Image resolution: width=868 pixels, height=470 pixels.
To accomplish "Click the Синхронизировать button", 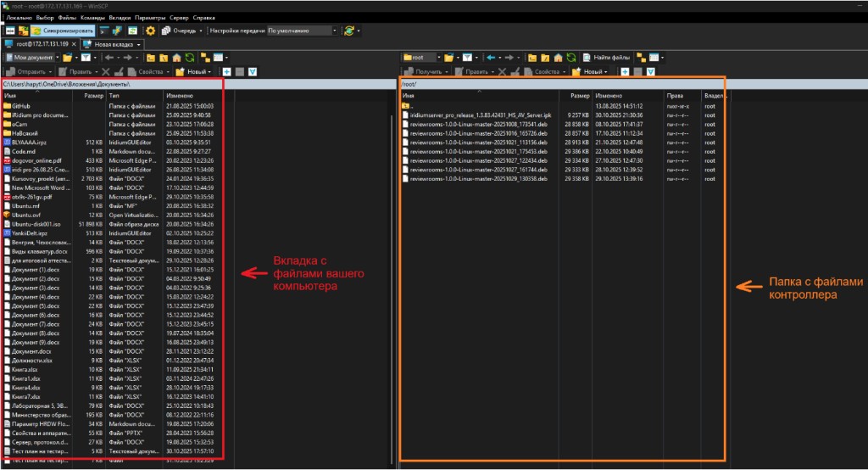I will click(x=63, y=31).
